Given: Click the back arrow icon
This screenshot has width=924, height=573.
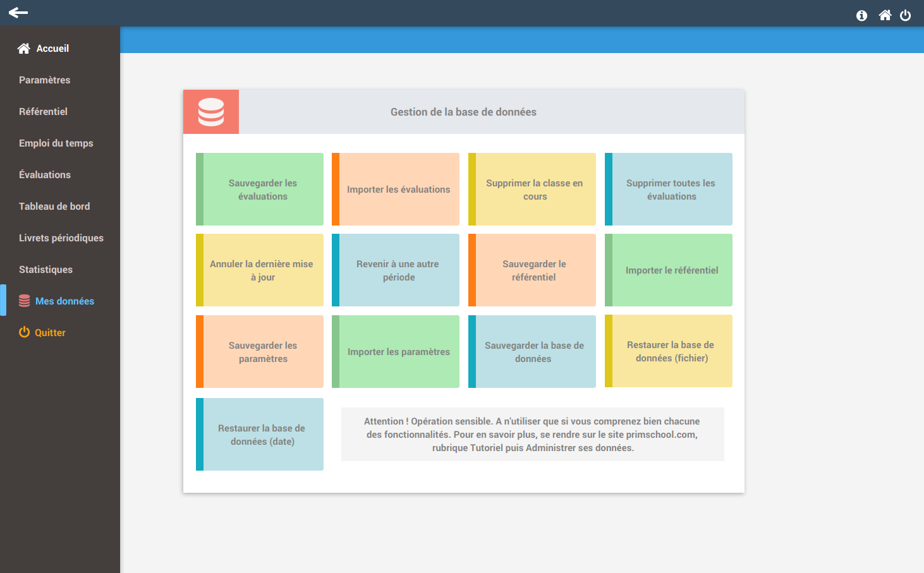Looking at the screenshot, I should [18, 13].
